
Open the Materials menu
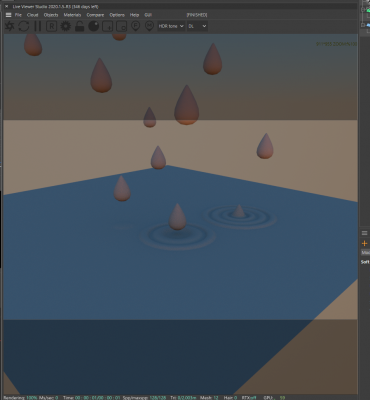point(72,15)
